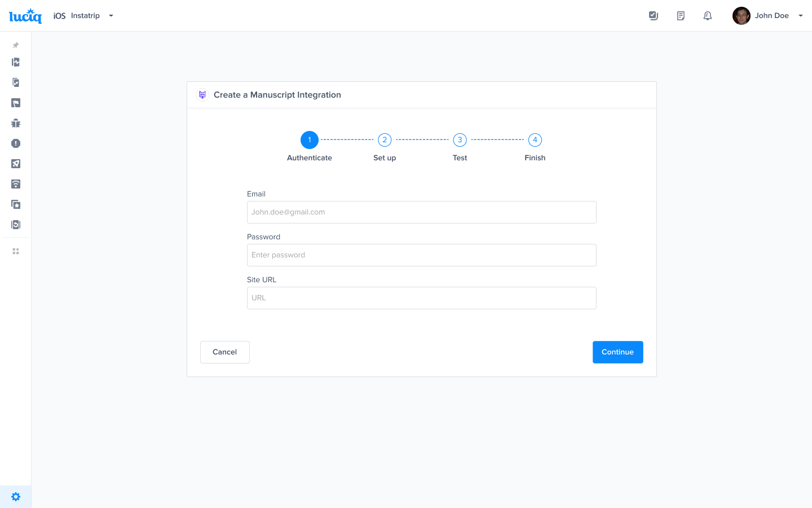Open the checklist icon in top bar
Image resolution: width=812 pixels, height=508 pixels.
654,16
